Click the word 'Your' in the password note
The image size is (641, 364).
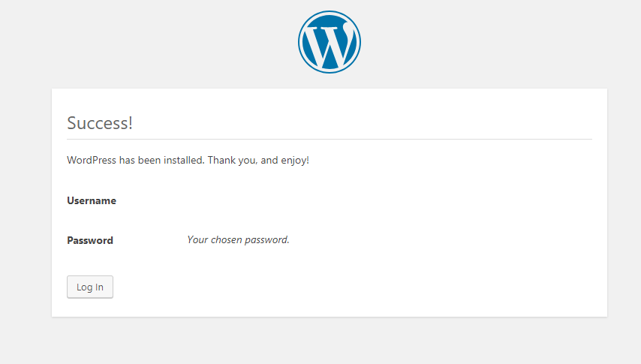point(197,239)
